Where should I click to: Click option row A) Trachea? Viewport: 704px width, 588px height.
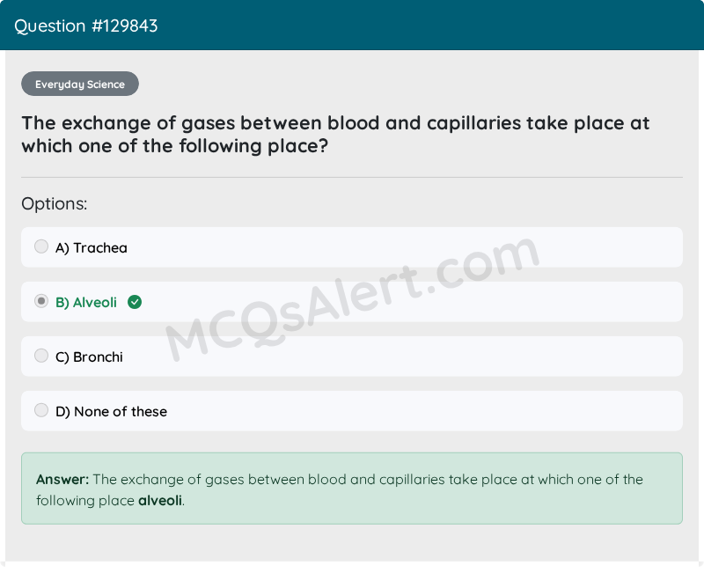point(352,246)
